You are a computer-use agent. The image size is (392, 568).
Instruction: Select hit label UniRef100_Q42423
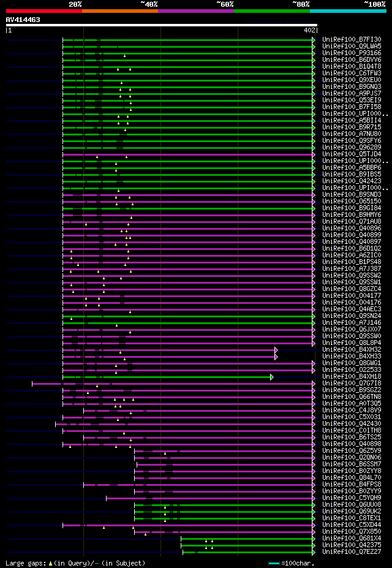(352, 181)
